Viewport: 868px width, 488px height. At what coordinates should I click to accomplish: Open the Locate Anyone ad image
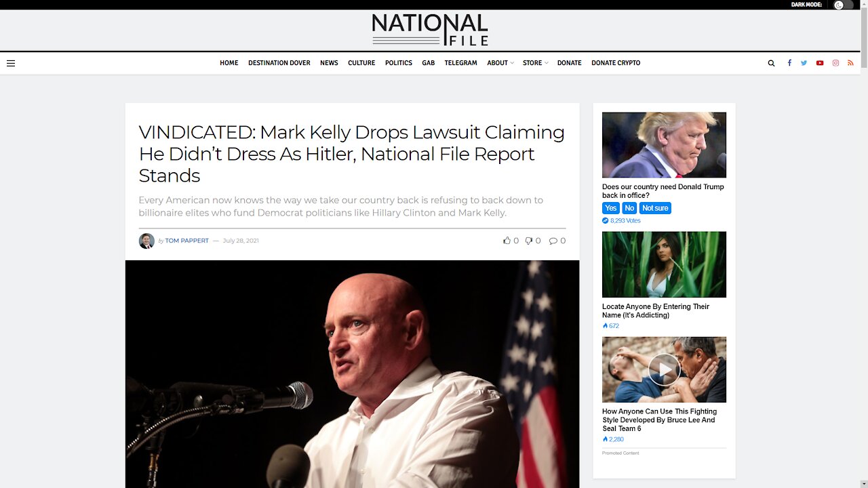pos(664,264)
